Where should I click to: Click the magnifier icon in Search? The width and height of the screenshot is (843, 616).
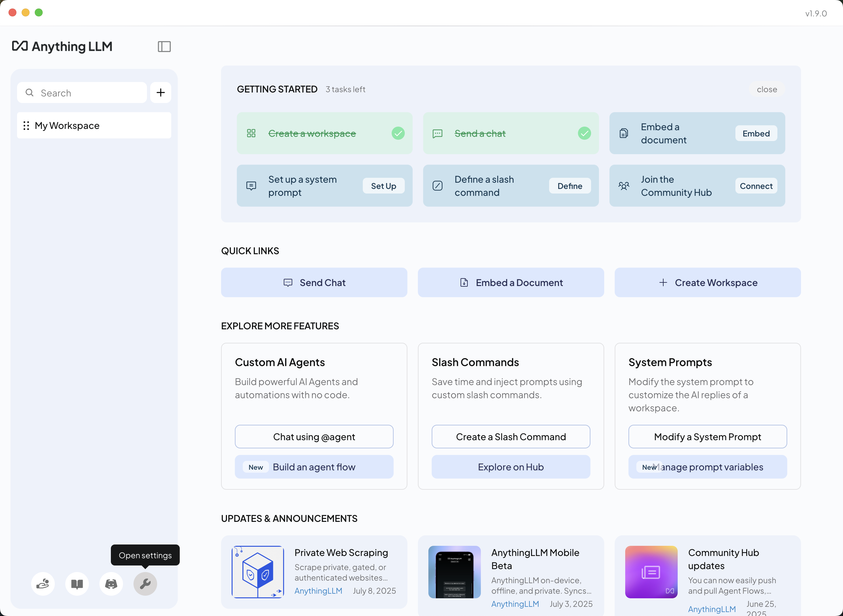click(x=30, y=92)
